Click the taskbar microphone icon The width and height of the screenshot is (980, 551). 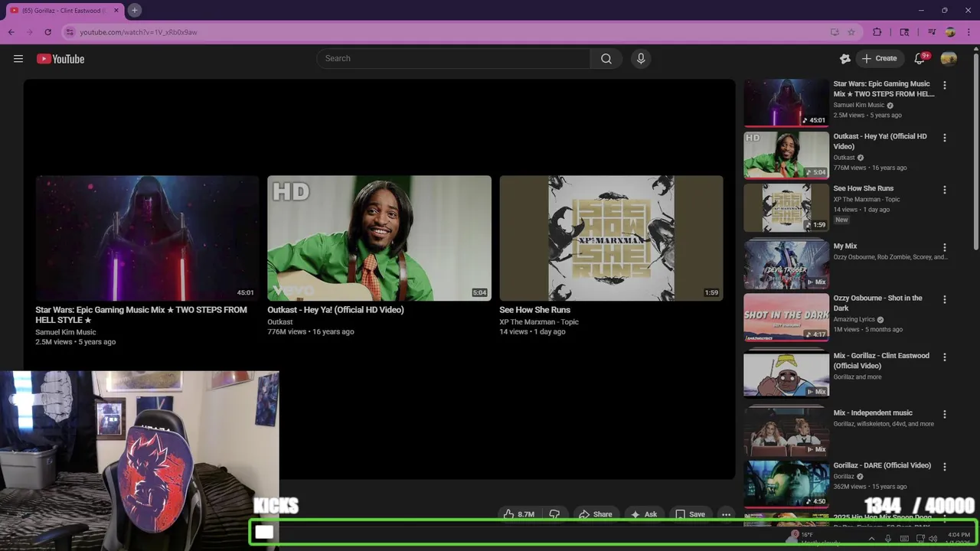click(888, 539)
